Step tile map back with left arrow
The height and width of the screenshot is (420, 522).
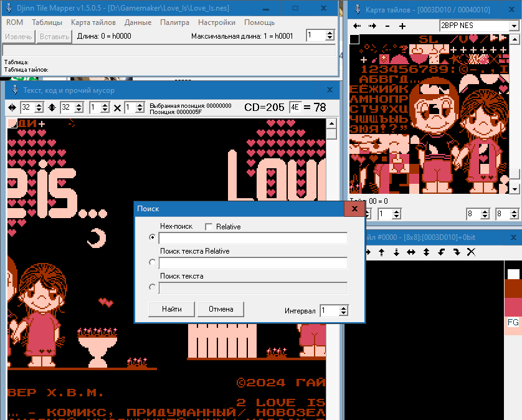click(x=357, y=26)
